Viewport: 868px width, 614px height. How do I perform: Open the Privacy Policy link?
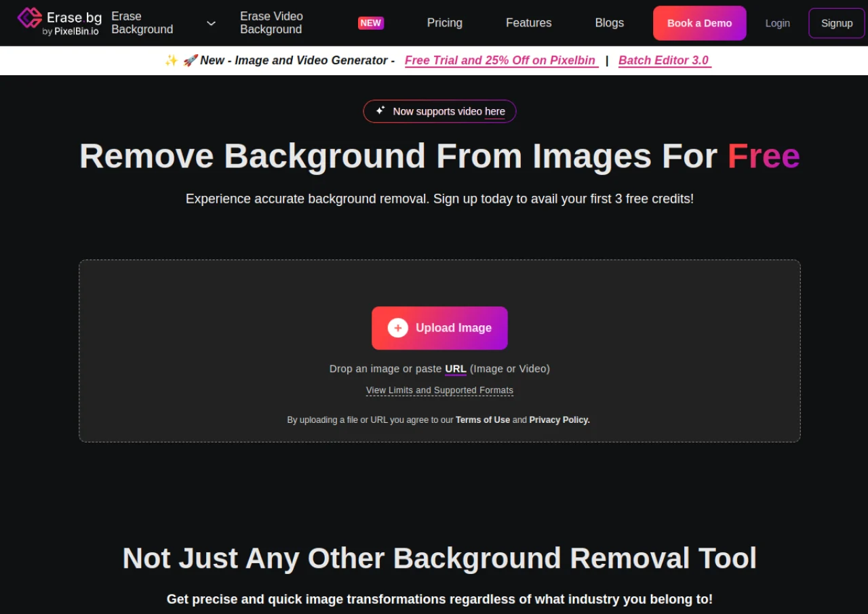click(x=559, y=420)
